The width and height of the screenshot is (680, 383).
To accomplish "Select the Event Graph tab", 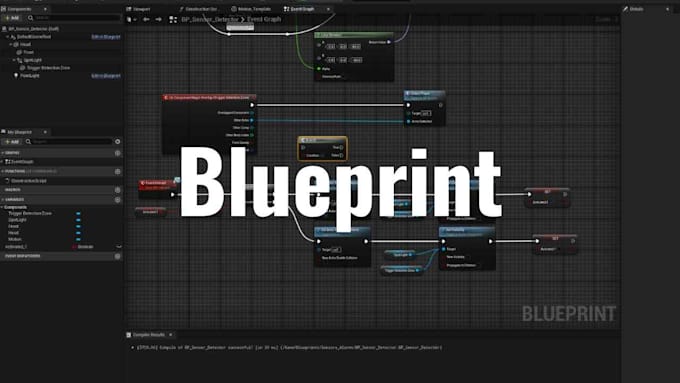I will click(x=299, y=9).
